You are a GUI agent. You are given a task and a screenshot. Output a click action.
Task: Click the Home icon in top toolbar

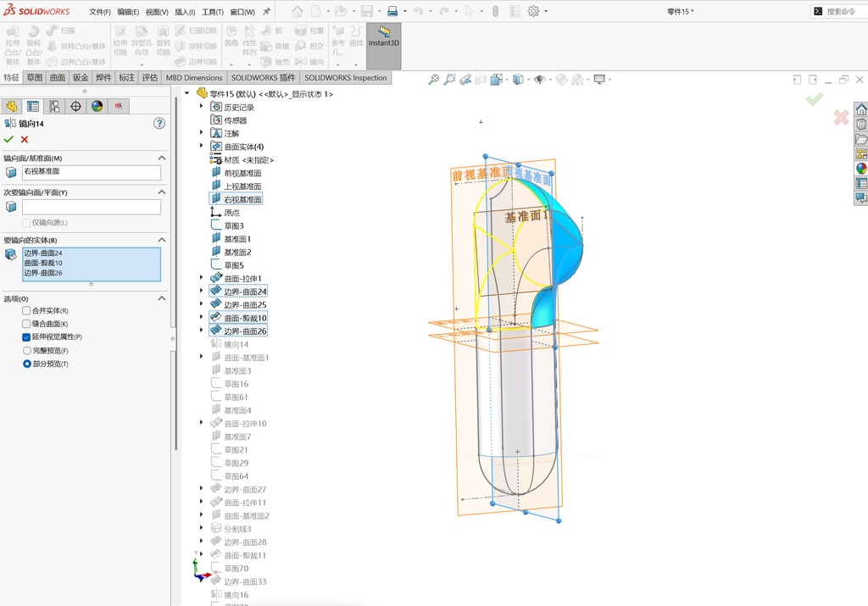coord(298,11)
